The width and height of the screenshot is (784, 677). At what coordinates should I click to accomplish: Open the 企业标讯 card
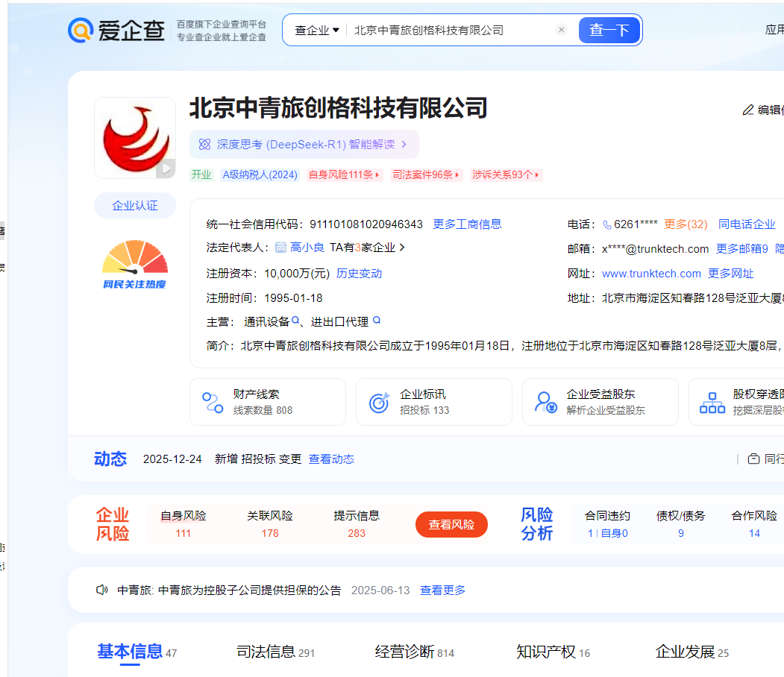pyautogui.click(x=434, y=402)
